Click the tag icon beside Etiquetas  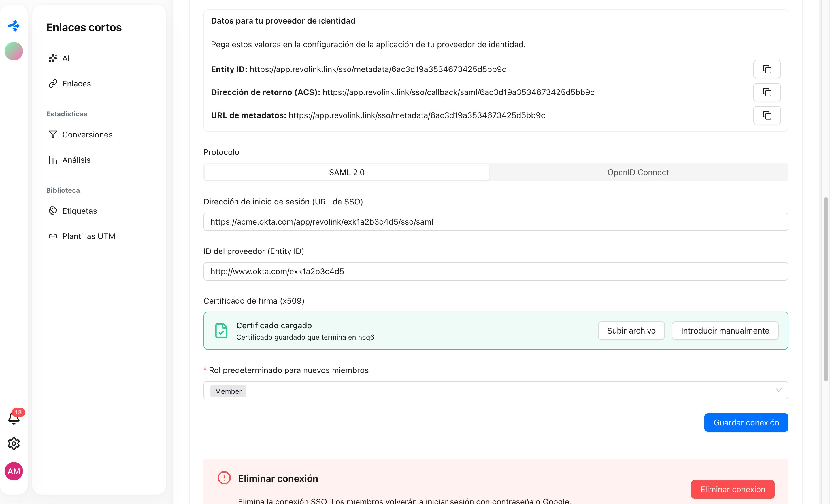click(53, 211)
